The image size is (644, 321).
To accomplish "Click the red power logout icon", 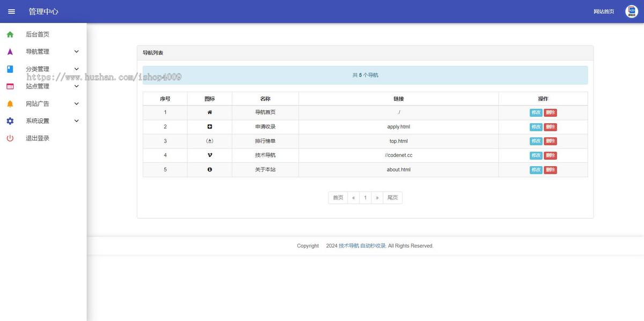I will point(10,138).
